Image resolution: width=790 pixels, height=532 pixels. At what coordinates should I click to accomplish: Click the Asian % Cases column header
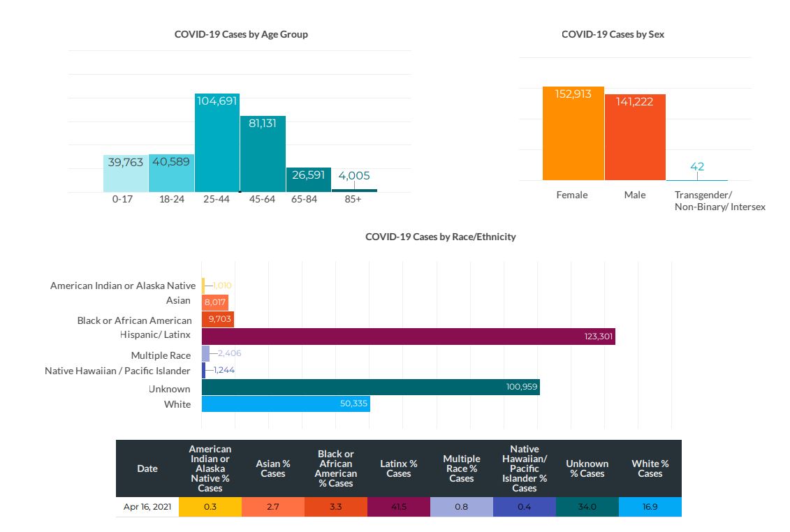[x=272, y=468]
